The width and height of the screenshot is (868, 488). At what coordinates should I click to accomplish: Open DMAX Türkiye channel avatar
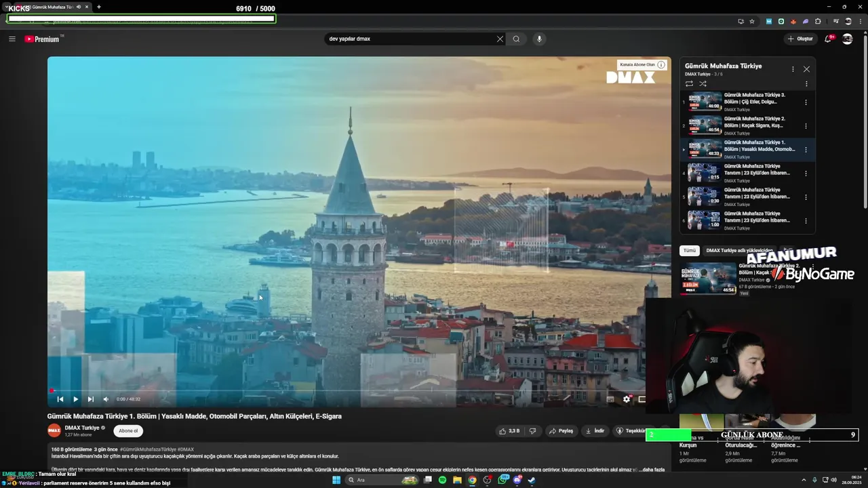pyautogui.click(x=54, y=430)
